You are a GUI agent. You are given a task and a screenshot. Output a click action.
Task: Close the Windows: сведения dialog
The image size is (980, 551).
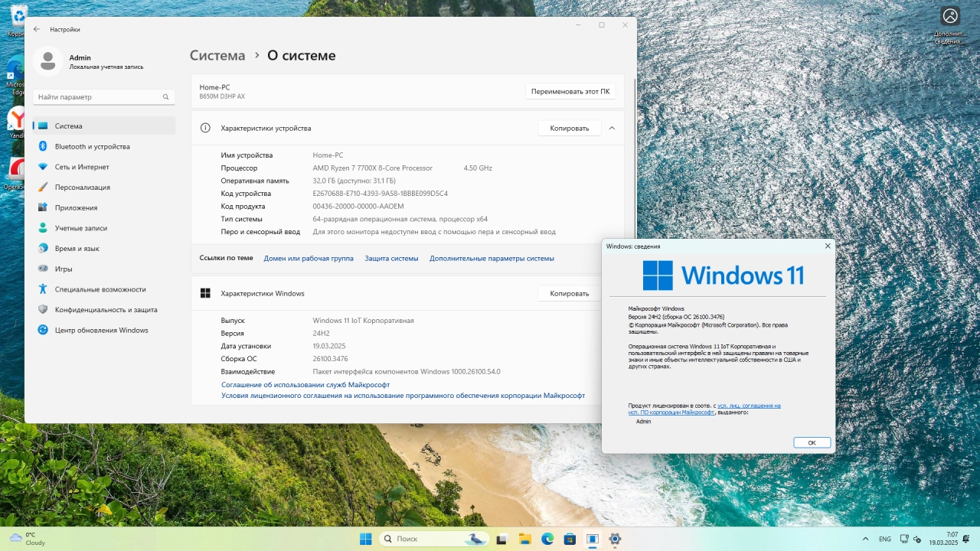click(x=828, y=246)
